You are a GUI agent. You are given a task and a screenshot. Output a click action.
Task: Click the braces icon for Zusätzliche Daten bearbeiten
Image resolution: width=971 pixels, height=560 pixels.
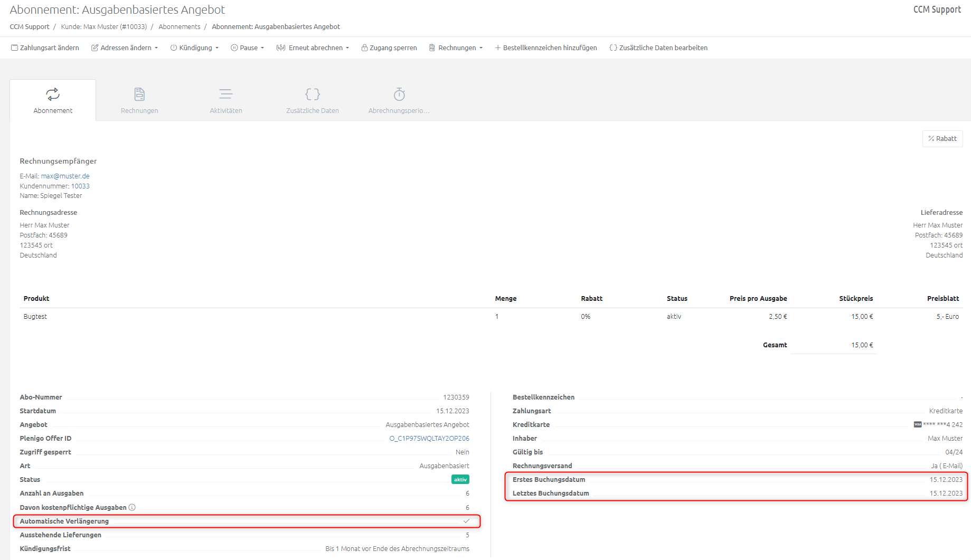[613, 48]
